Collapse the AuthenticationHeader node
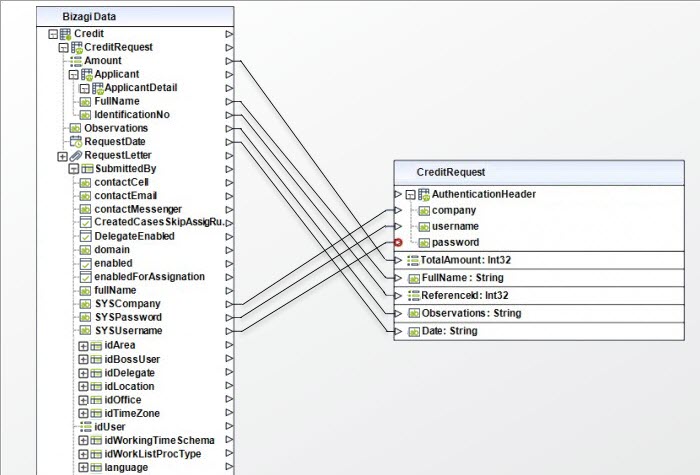This screenshot has width=700, height=475. 410,195
